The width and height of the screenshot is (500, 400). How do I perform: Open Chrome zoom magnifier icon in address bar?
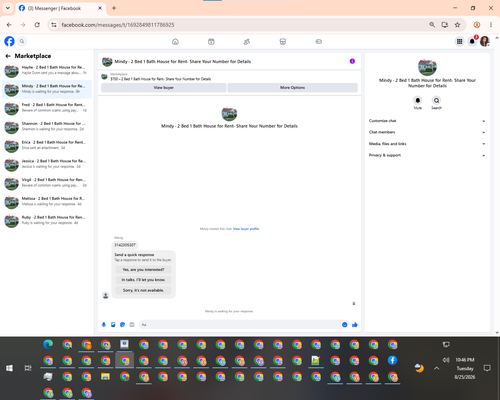tap(432, 25)
